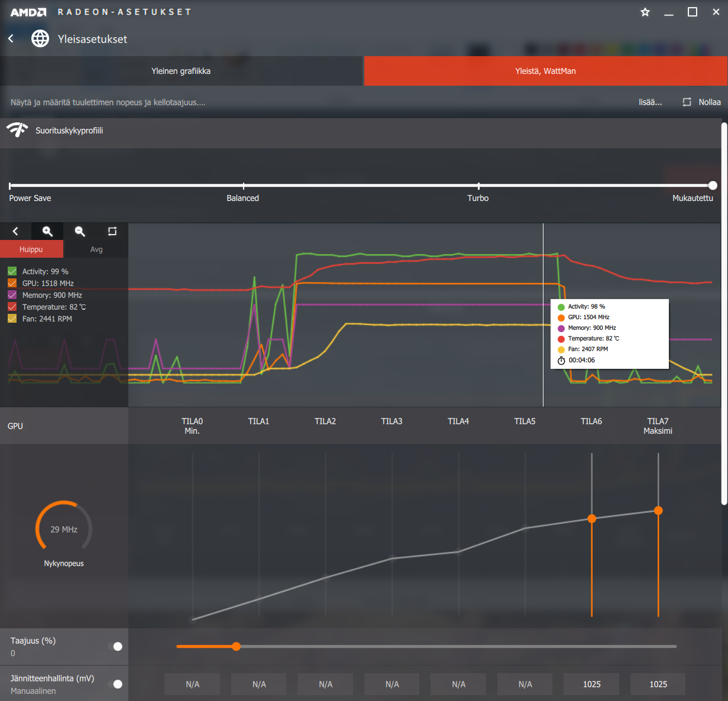Click the GPU section label
The image size is (728, 701).
pyautogui.click(x=15, y=426)
